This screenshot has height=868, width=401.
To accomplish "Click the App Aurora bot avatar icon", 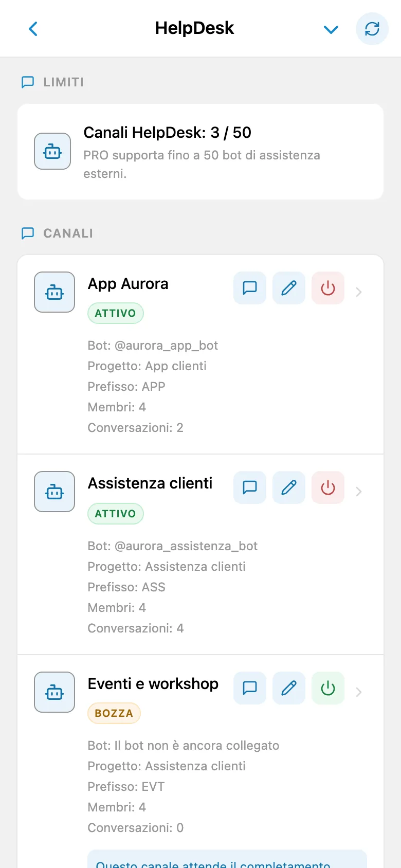I will point(54,292).
